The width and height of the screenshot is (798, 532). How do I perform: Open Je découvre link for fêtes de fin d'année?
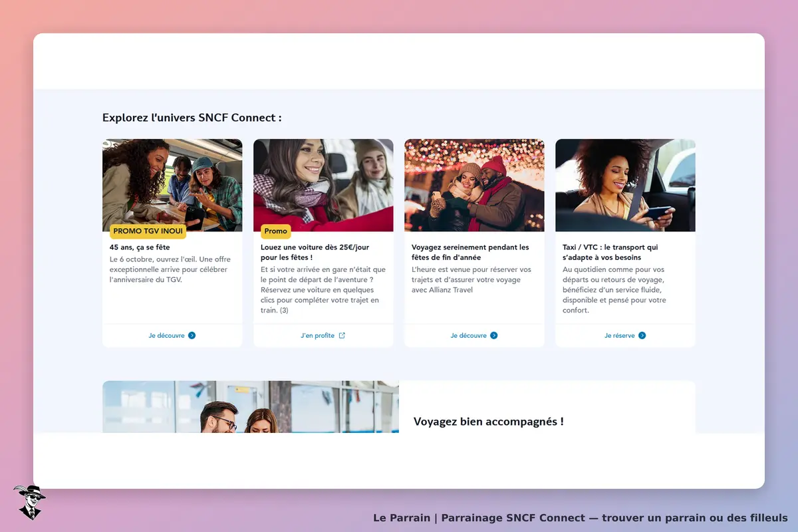tap(474, 336)
